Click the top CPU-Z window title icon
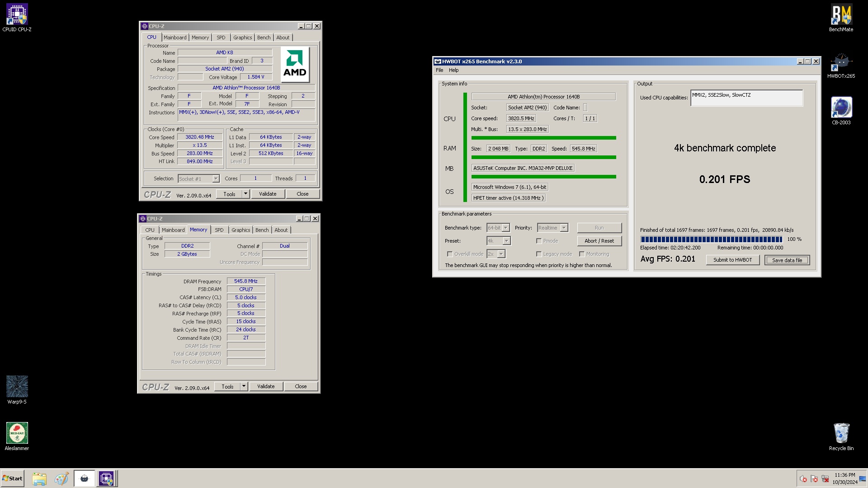 click(x=145, y=26)
